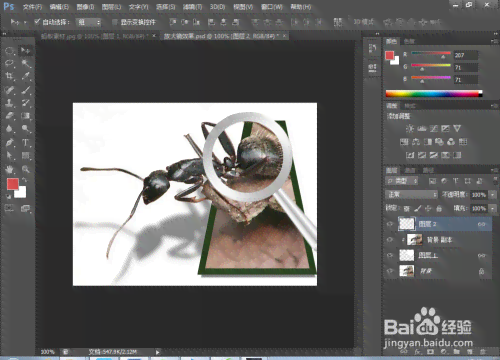Select the Horizontal Type tool

point(25,143)
